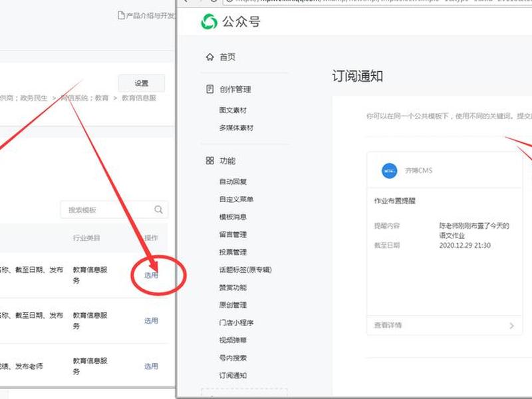Select 模板消息 in the sidebar
The width and height of the screenshot is (532, 399).
click(233, 217)
